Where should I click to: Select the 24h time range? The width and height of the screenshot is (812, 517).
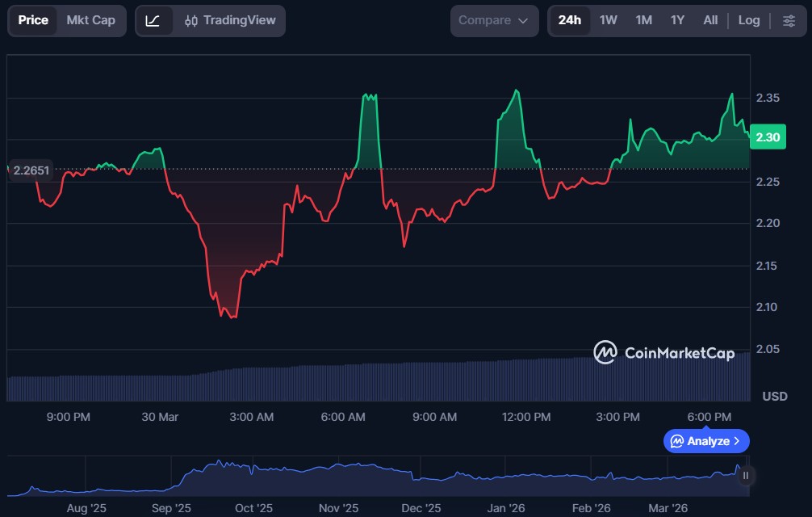pos(569,21)
